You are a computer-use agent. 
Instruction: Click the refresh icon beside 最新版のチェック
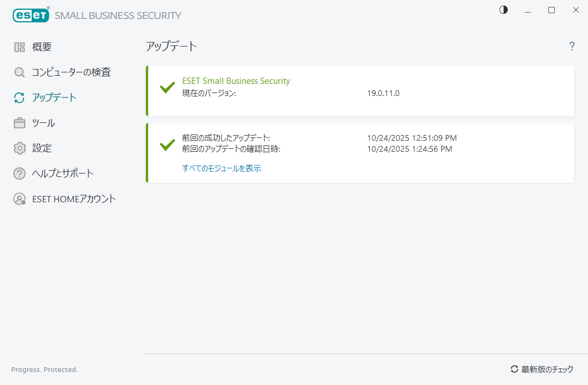coord(515,369)
